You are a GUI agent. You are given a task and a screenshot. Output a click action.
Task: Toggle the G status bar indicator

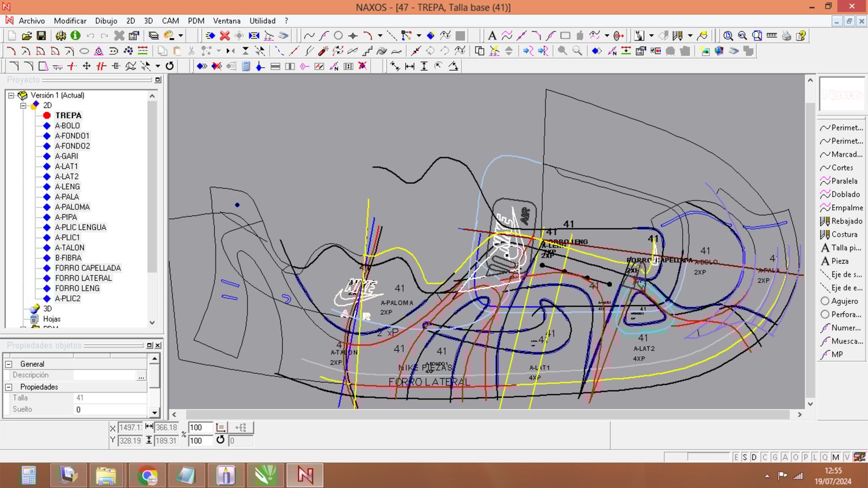tap(775, 457)
